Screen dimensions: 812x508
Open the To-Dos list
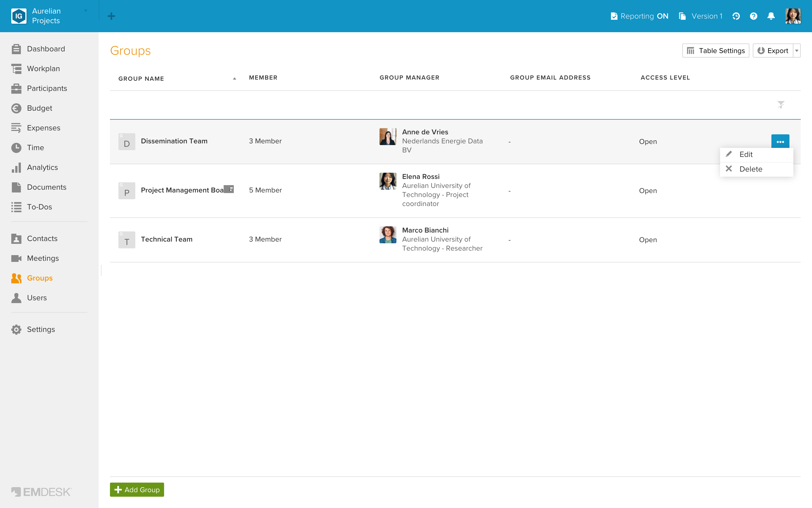coord(32,207)
